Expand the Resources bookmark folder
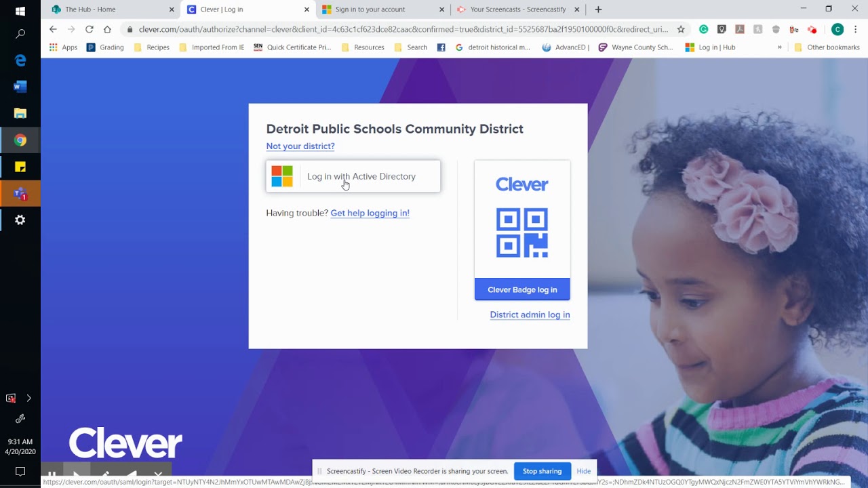 tap(363, 47)
